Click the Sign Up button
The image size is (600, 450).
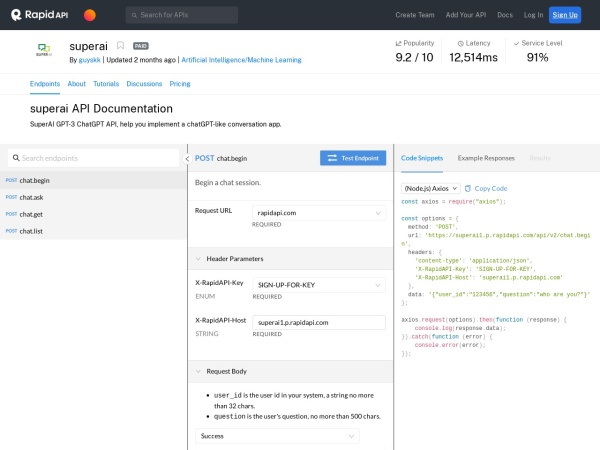[565, 15]
